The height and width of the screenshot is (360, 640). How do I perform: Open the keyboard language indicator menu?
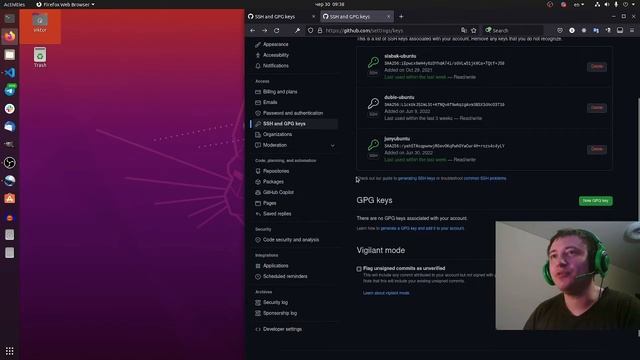click(579, 4)
